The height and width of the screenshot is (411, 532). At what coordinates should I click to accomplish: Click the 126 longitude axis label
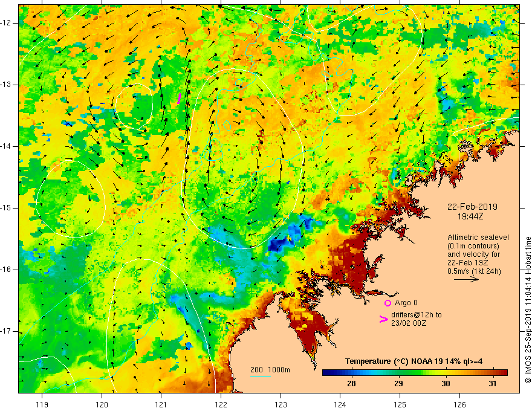(459, 404)
